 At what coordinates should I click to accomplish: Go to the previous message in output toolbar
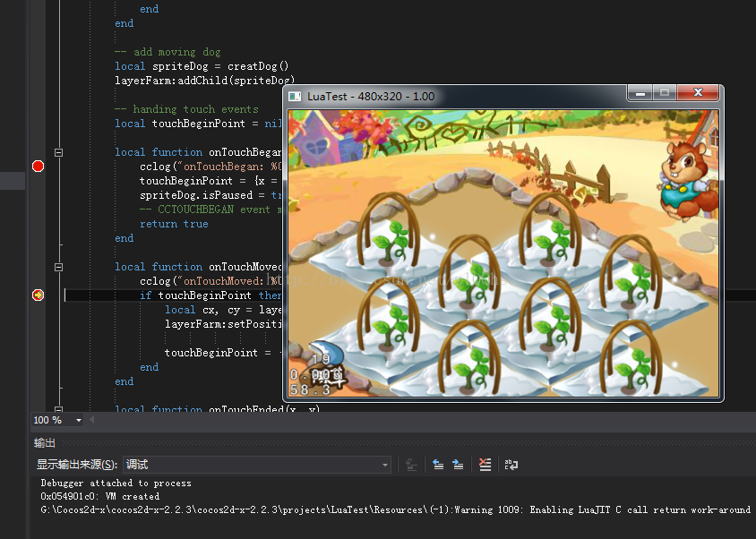click(438, 465)
